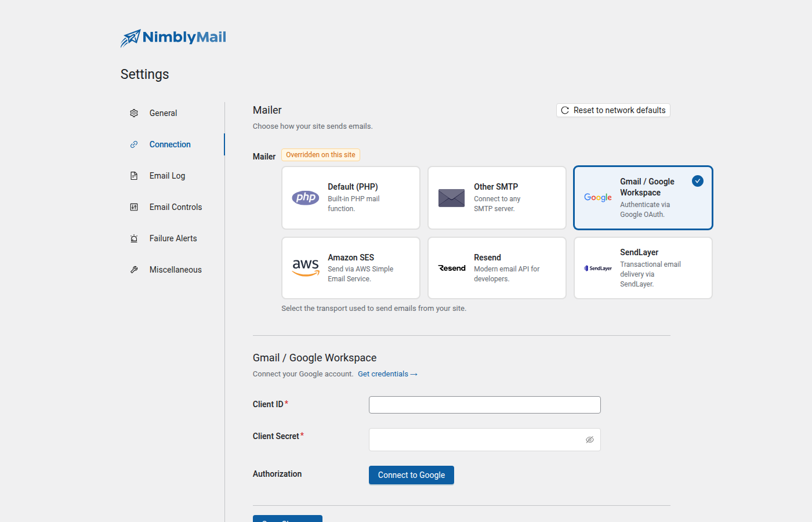Click the 'Select the transport used' help text

coord(374,309)
